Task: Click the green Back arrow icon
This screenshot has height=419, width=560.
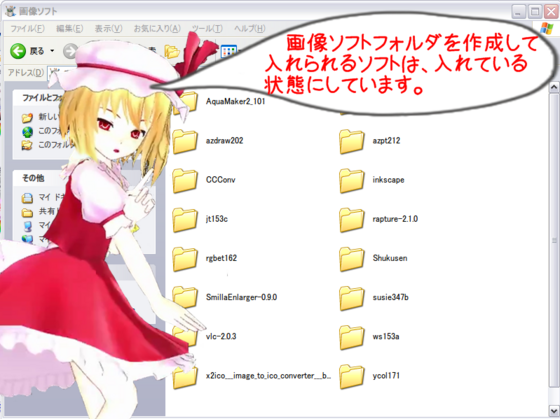Action: pyautogui.click(x=18, y=51)
